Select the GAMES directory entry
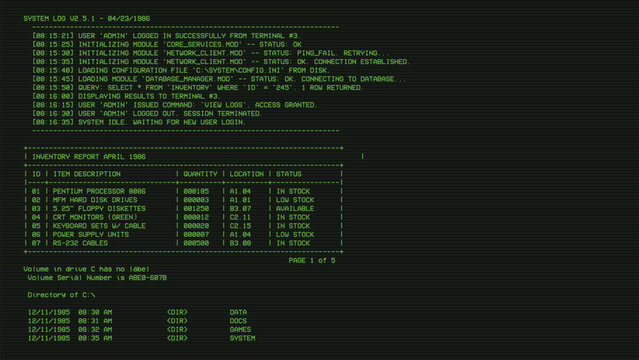639x360 pixels. click(139, 329)
